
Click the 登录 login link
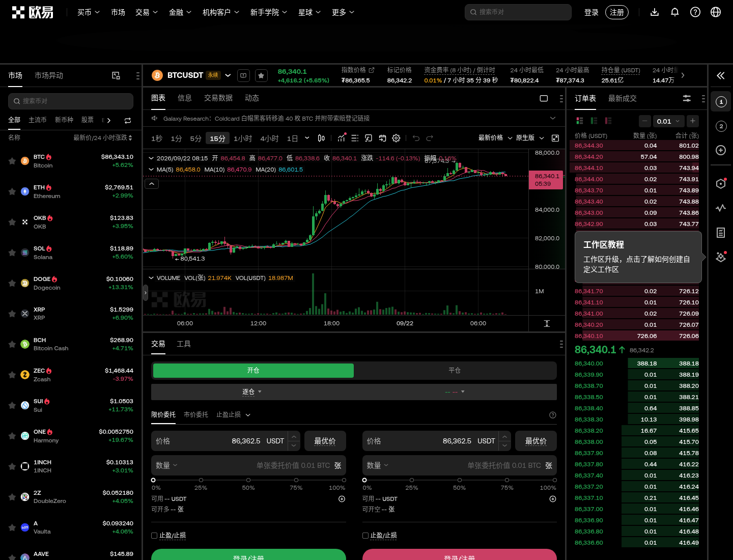pyautogui.click(x=591, y=12)
